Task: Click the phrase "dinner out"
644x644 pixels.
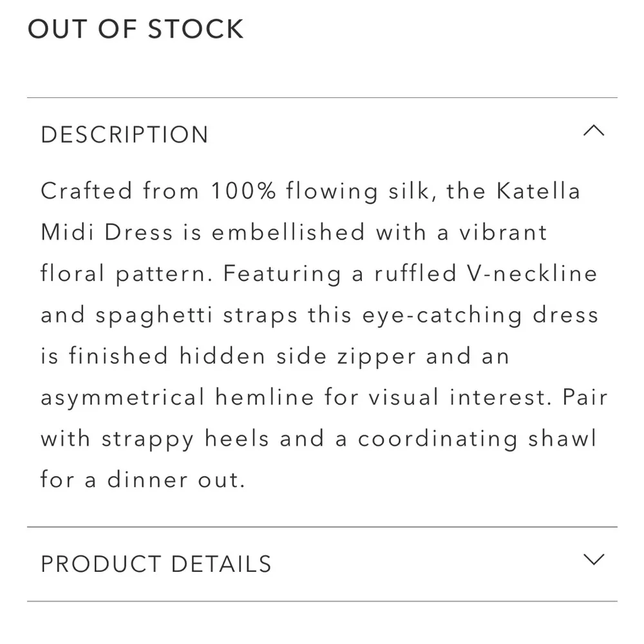Action: tap(176, 480)
